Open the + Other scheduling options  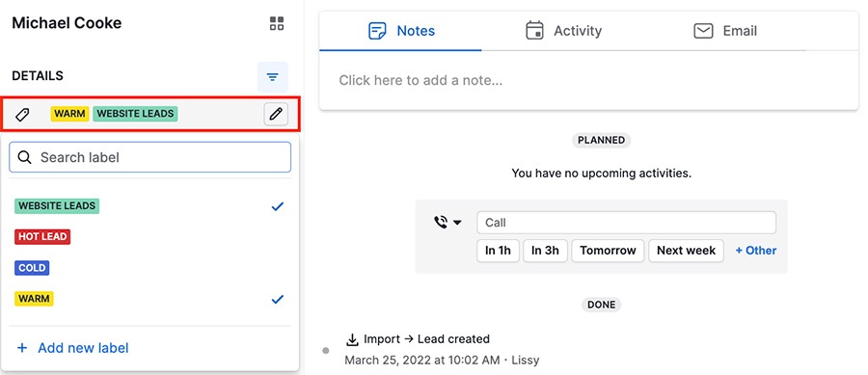(755, 251)
